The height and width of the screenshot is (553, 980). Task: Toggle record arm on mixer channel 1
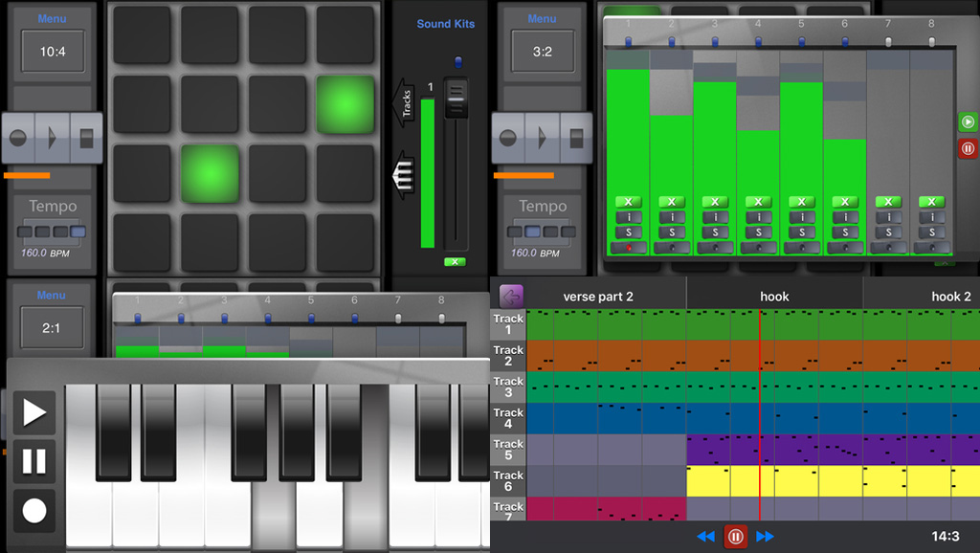(628, 248)
